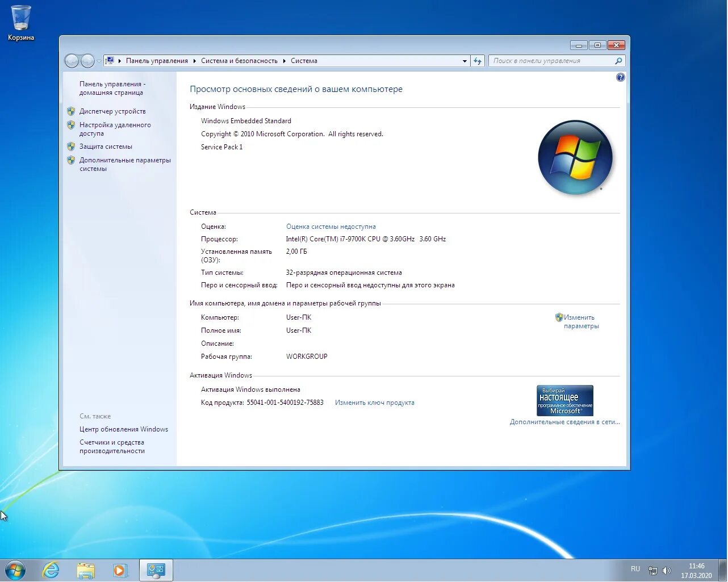Screen dimensions: 728x582
Task: Expand arrow after Система и безопасность breadcrumb
Action: (x=284, y=61)
